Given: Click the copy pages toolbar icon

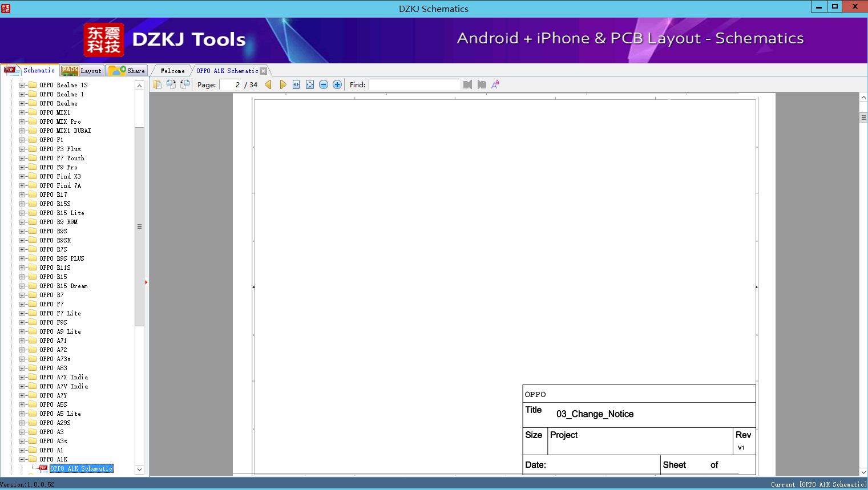Looking at the screenshot, I should [x=158, y=84].
